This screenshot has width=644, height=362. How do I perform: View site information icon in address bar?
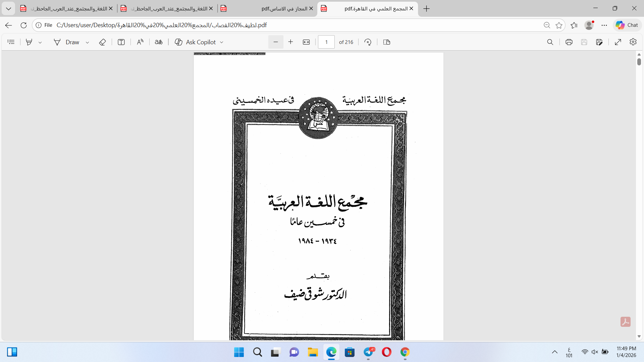[x=39, y=25]
